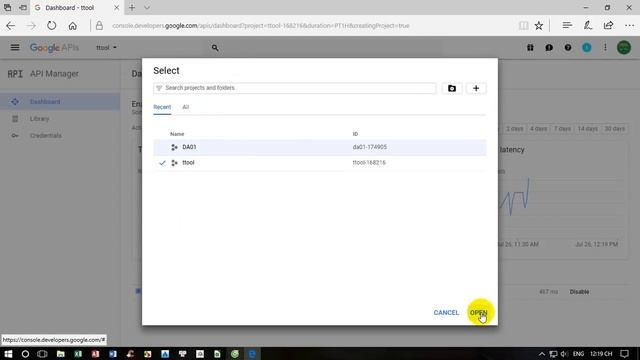Click the browser Home button
Image resolution: width=640 pixels, height=360 pixels.
click(73, 25)
